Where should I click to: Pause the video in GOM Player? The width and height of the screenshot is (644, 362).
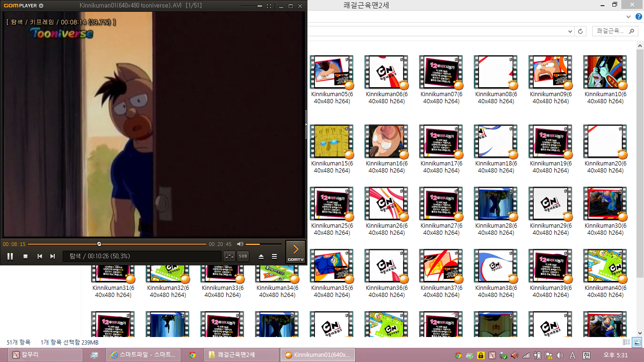10,256
